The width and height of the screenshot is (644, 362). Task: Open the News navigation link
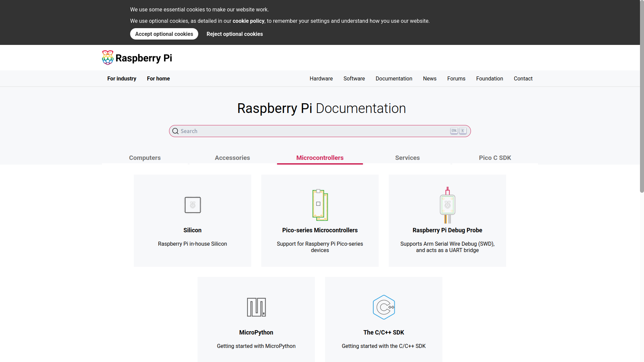pos(430,78)
